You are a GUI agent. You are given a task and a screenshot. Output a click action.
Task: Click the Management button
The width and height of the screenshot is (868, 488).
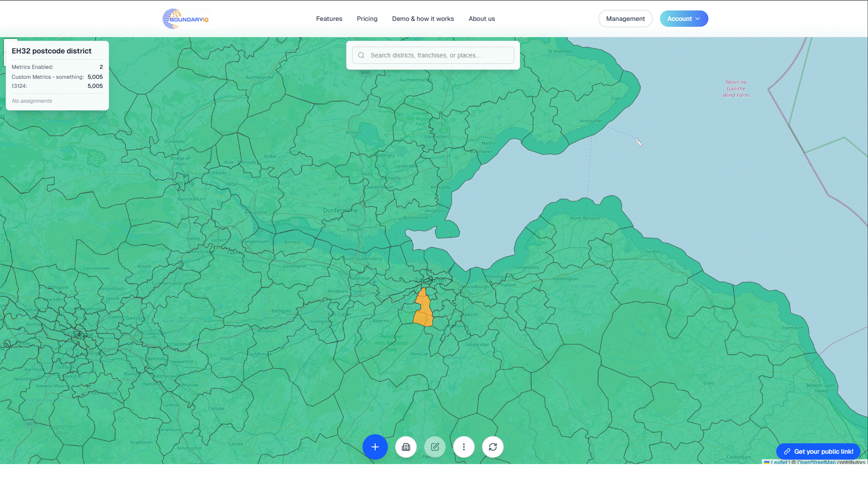click(625, 19)
